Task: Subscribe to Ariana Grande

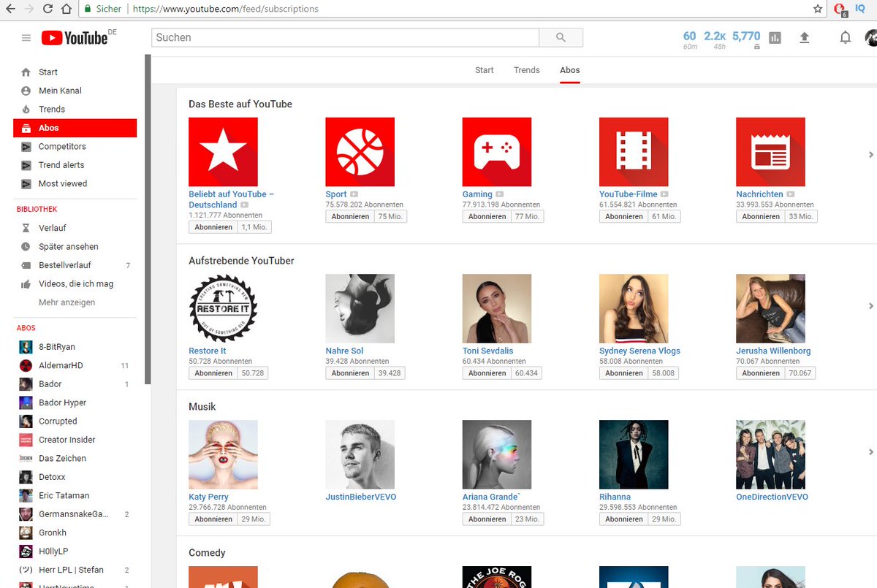Action: (x=487, y=519)
